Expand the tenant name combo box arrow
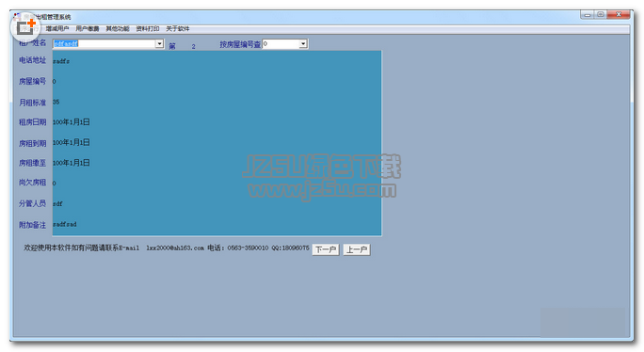644x352 pixels. pos(159,43)
